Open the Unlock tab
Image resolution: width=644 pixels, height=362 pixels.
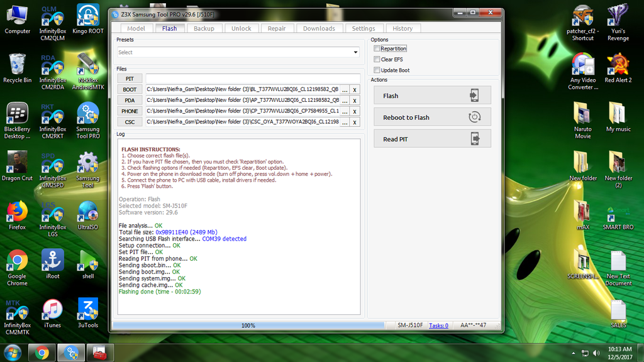(x=241, y=28)
